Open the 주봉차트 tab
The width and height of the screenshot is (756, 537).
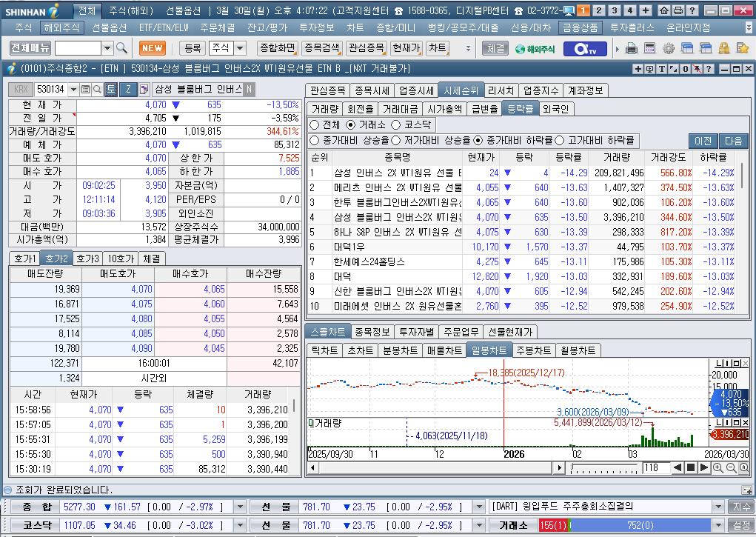(533, 350)
